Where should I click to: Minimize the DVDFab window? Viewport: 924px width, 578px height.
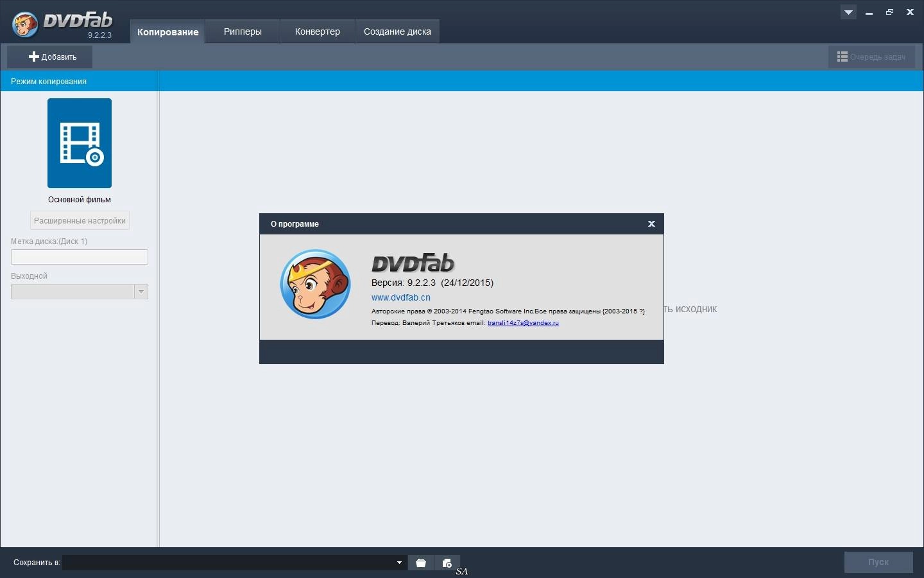click(869, 12)
